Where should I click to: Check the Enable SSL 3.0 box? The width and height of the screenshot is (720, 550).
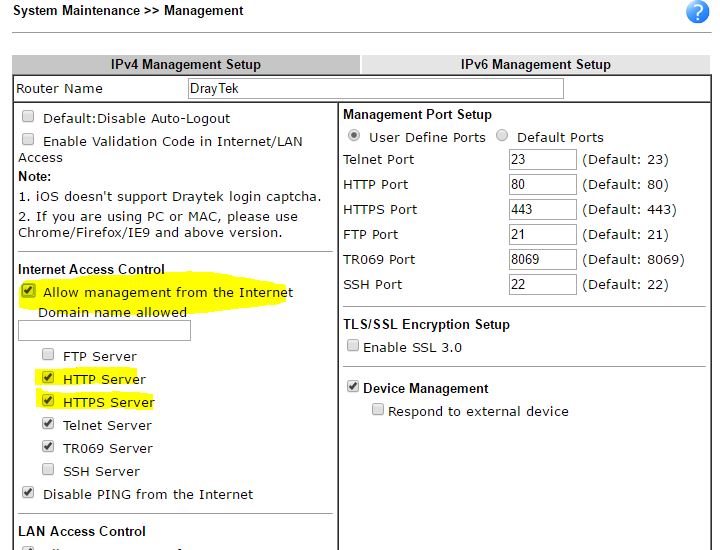point(352,346)
